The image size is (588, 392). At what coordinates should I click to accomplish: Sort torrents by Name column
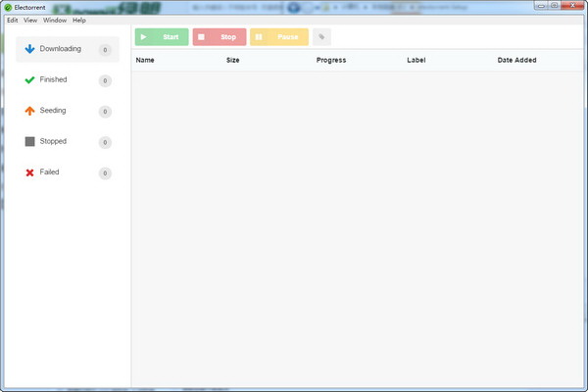pos(145,60)
